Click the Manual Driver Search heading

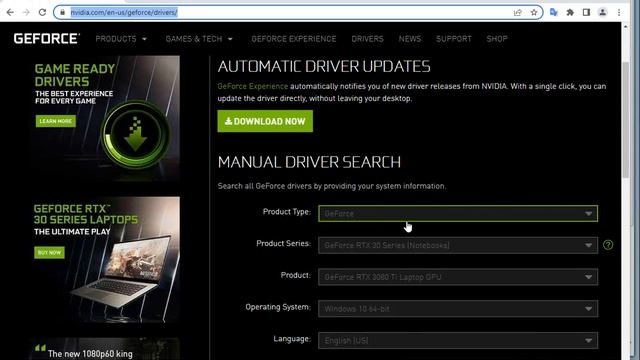309,162
